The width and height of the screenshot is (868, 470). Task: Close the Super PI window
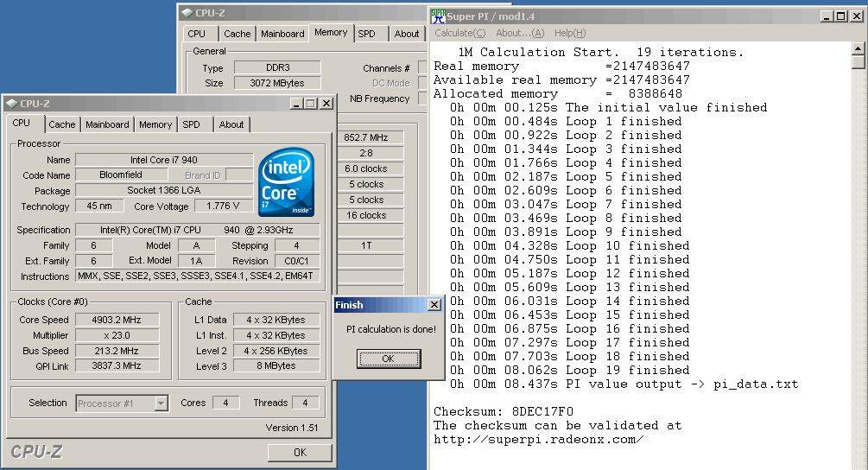coord(857,16)
